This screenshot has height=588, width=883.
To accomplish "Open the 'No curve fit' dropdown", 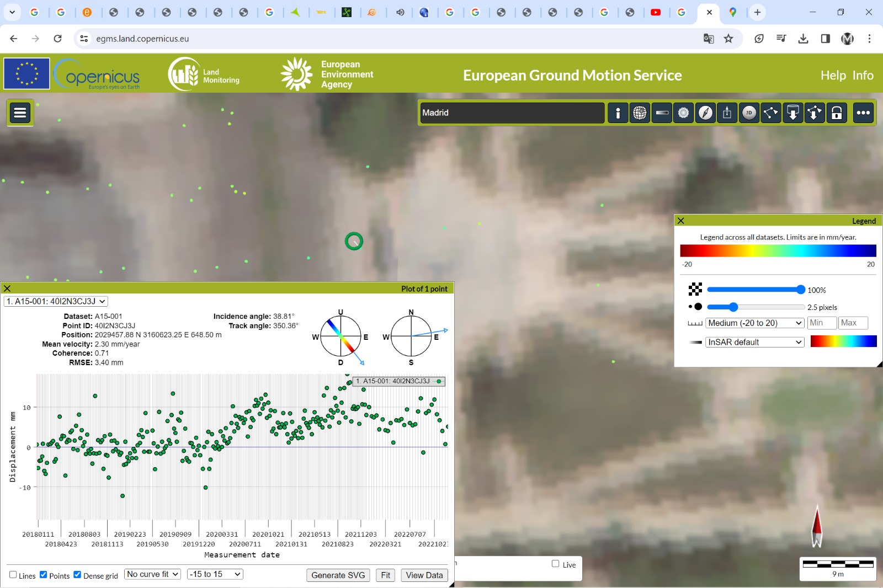I will (x=153, y=574).
